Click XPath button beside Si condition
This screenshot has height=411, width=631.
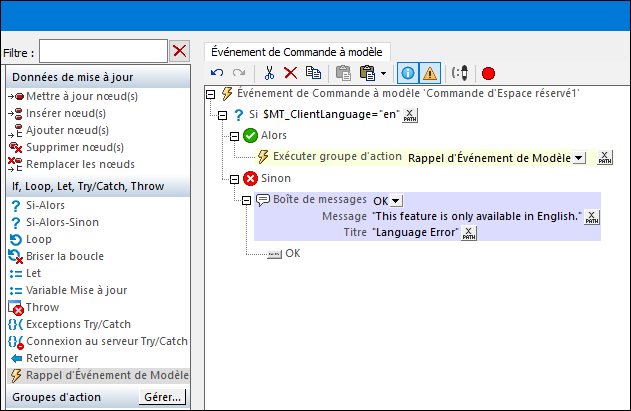[x=410, y=115]
